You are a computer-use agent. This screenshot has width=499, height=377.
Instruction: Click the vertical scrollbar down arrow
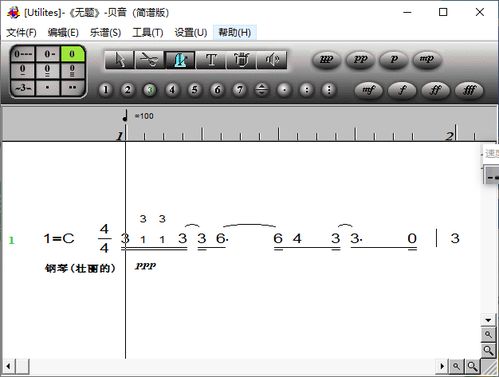(488, 320)
